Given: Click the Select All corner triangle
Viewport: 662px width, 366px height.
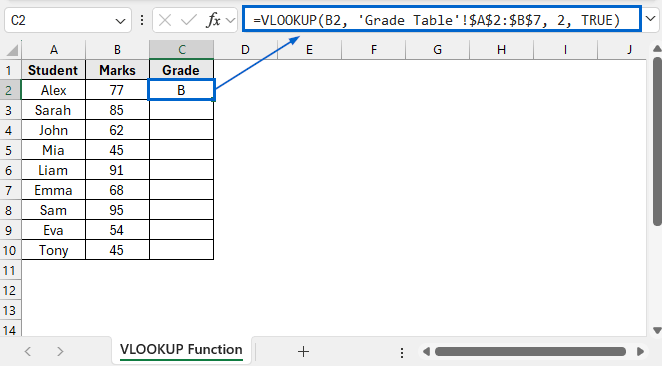Looking at the screenshot, I should pos(12,50).
